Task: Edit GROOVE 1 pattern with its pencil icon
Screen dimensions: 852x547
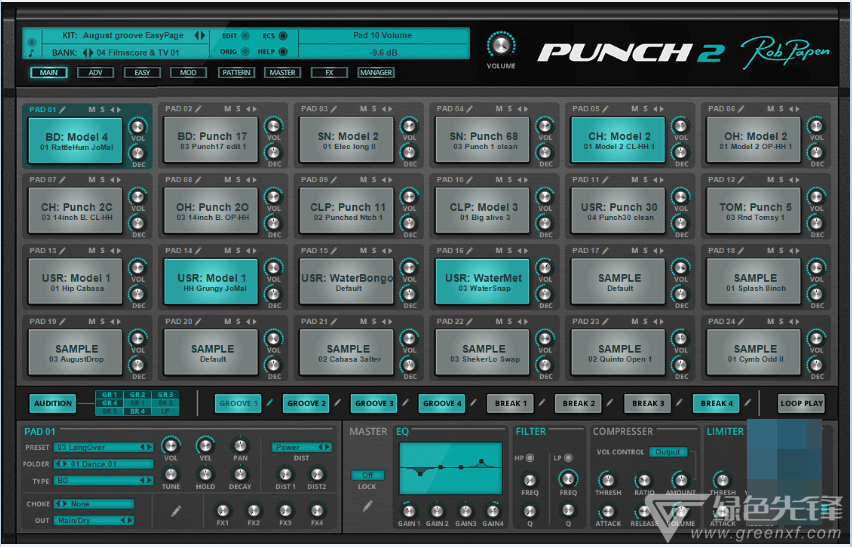Action: click(270, 403)
